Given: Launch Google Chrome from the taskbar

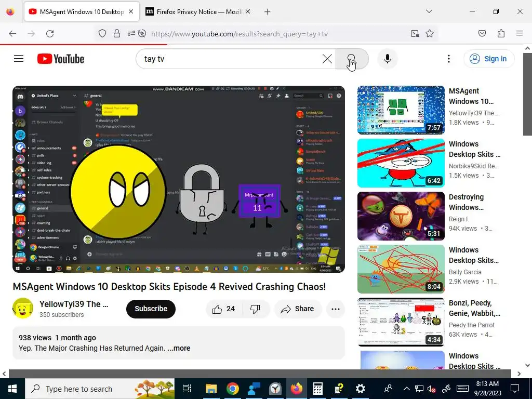Looking at the screenshot, I should [232, 389].
